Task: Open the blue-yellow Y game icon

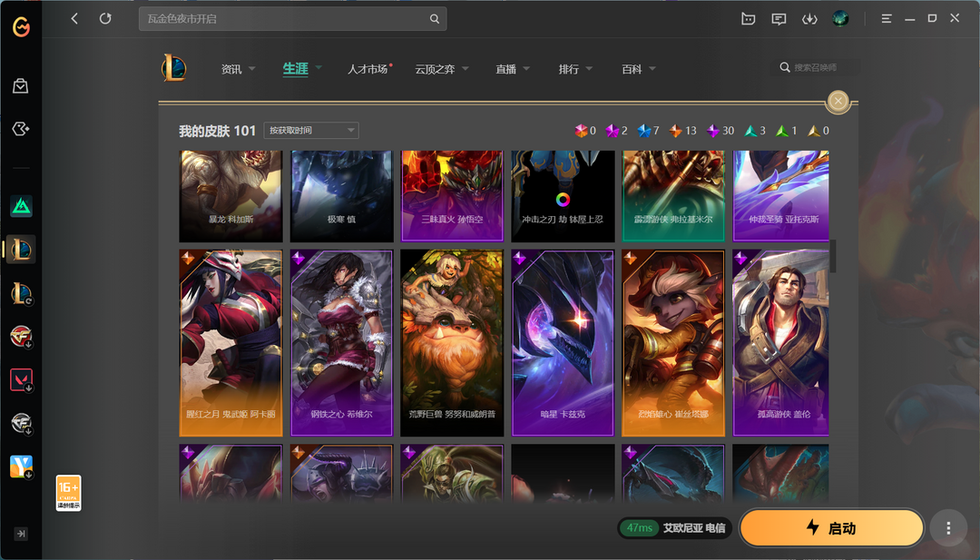Action: [21, 467]
